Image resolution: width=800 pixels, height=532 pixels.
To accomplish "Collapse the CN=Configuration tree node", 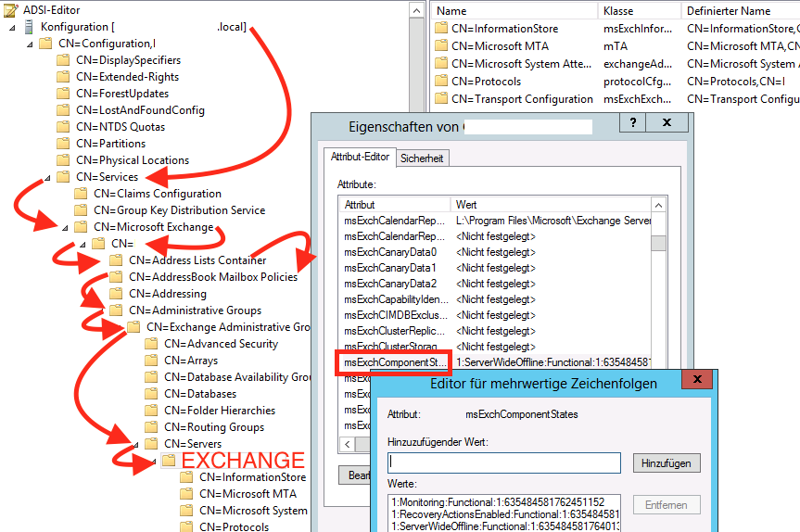I will point(30,44).
